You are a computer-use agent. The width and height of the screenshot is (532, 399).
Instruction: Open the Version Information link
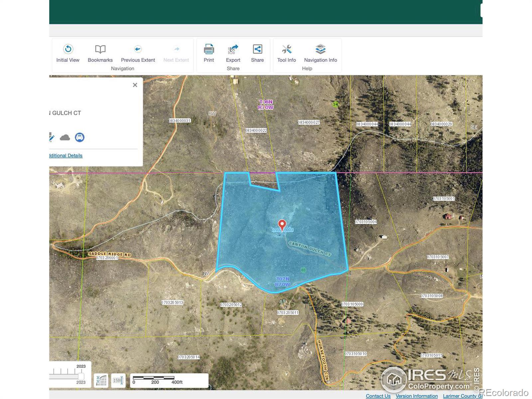click(x=417, y=396)
